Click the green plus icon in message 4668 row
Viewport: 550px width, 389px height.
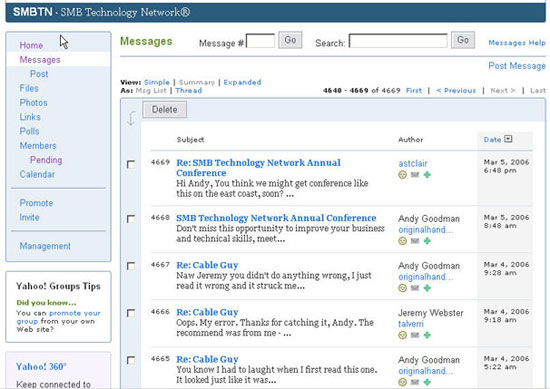(x=427, y=241)
